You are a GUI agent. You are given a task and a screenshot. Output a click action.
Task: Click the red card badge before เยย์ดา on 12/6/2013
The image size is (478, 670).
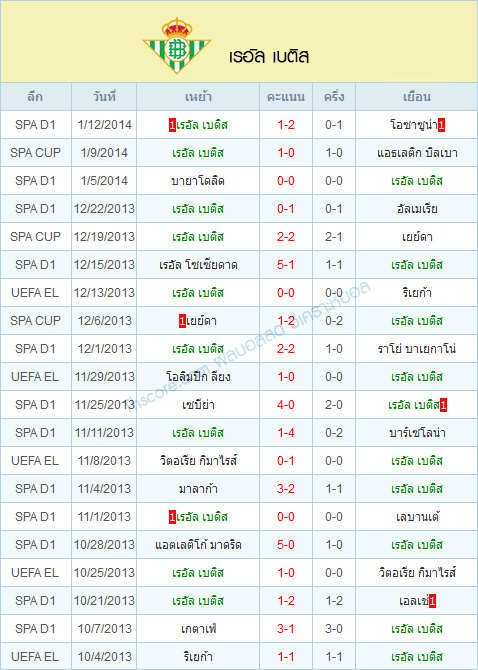[182, 321]
